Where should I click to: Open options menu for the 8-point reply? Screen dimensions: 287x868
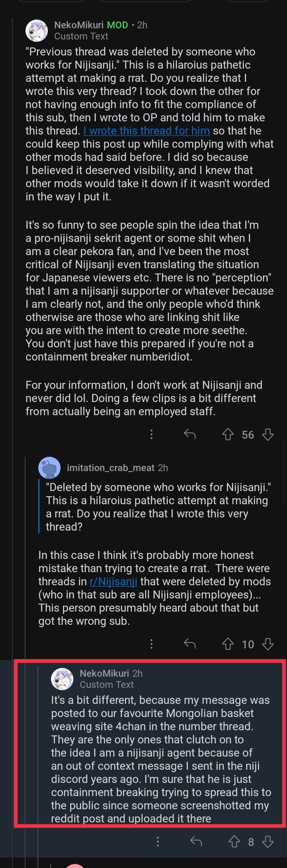[158, 842]
